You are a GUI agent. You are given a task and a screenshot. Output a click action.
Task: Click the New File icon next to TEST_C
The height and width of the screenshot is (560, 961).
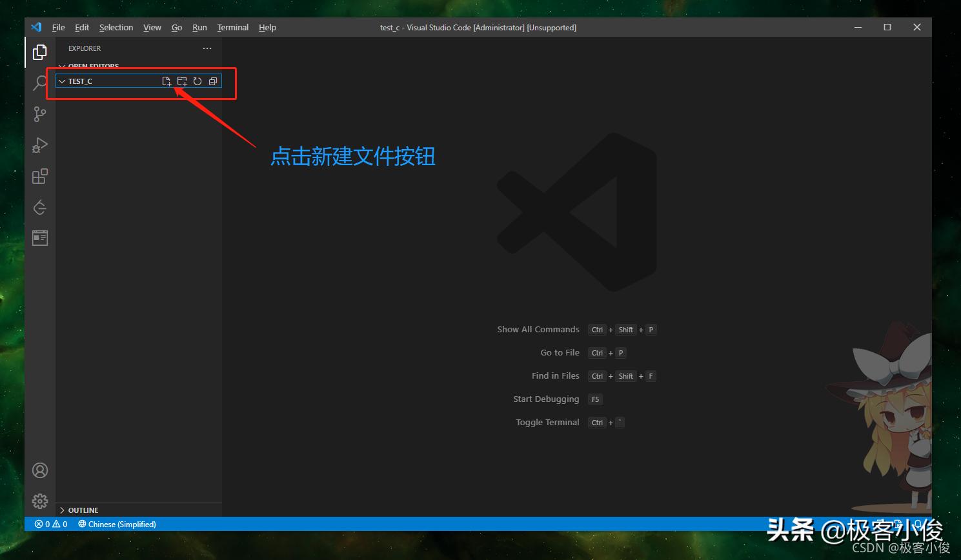coord(167,81)
